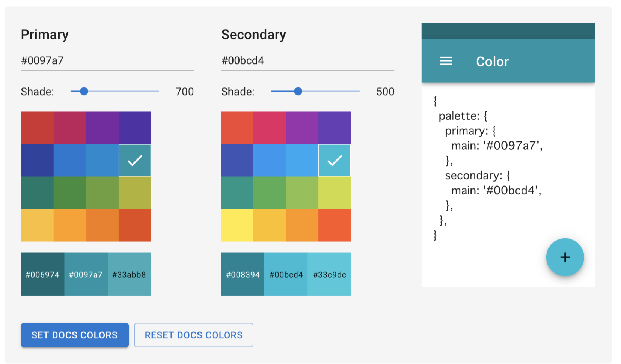
Task: Click the floating plus action button
Action: point(565,257)
